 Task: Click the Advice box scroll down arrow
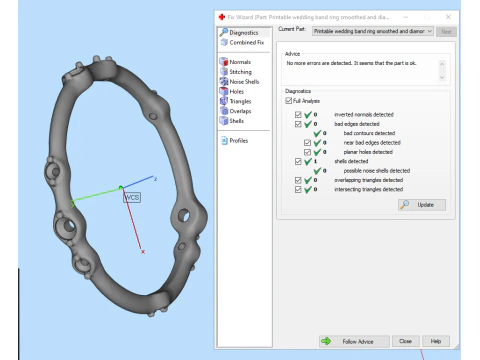(x=442, y=77)
